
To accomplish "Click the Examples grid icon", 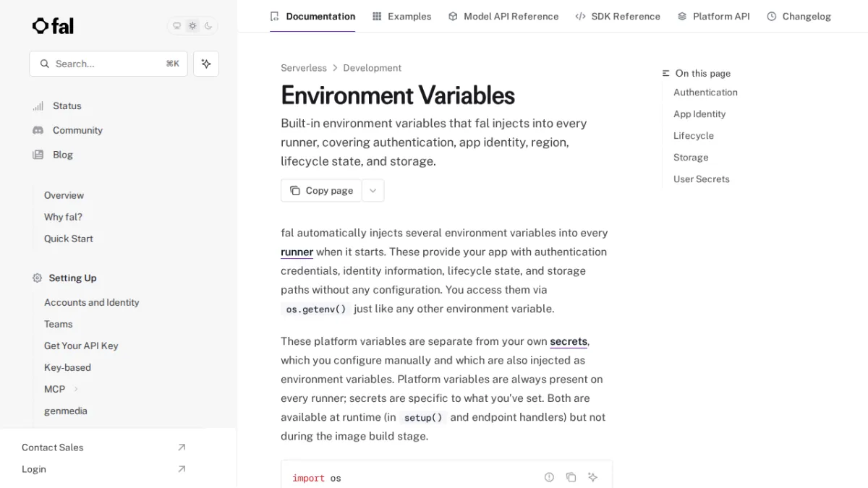I will click(x=377, y=16).
